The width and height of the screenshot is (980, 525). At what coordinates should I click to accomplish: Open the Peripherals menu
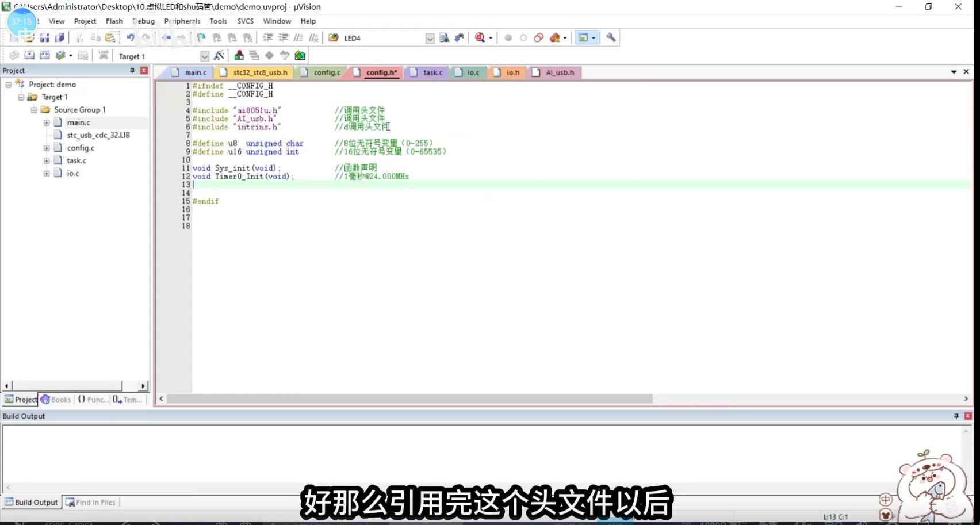coord(182,21)
